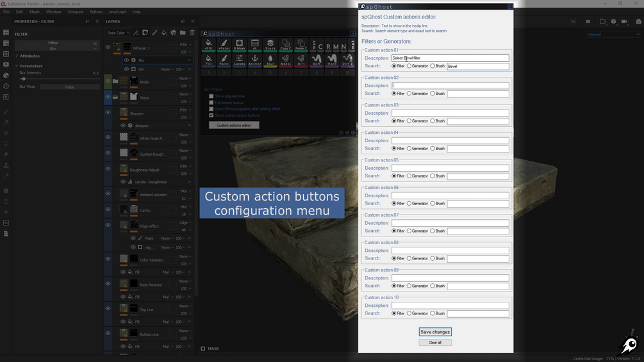This screenshot has height=362, width=644.
Task: Enable Show elapsed time checkbox
Action: (x=211, y=97)
